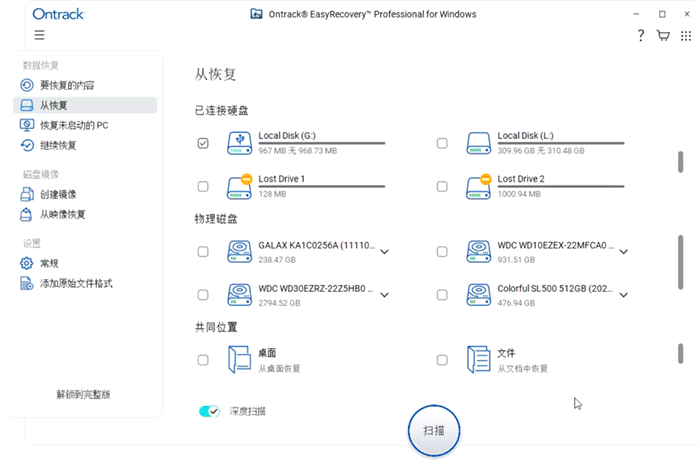Click the 恢复未启动的 PC monitor icon

(x=27, y=125)
